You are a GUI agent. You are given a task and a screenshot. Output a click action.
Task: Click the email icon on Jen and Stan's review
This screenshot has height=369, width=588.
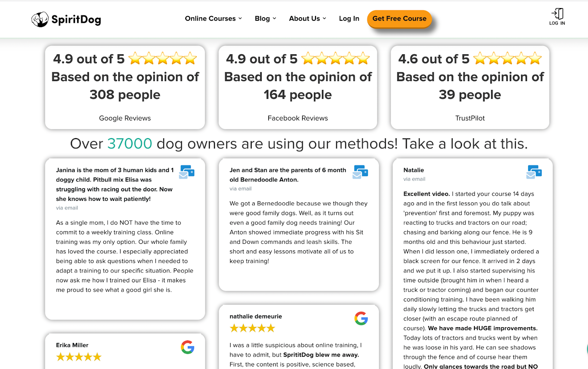tap(360, 172)
